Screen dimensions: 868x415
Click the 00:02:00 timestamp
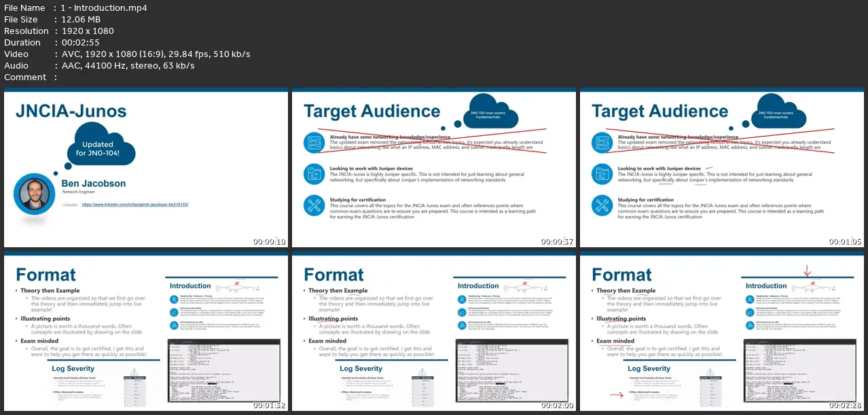[x=558, y=405]
